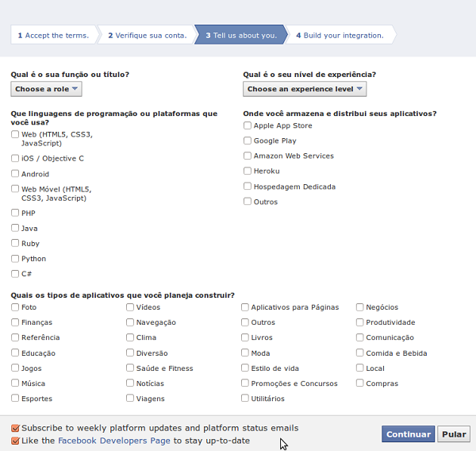Screen dimensions: 476x451
Task: Select the Jogos app type checkbox
Action: (15, 368)
